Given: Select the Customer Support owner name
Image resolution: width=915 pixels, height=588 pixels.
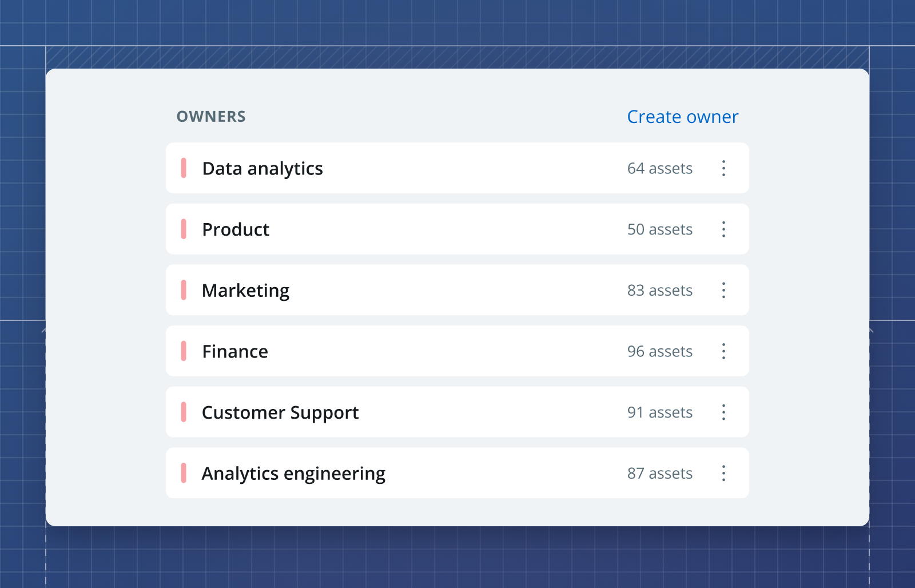Looking at the screenshot, I should tap(280, 413).
